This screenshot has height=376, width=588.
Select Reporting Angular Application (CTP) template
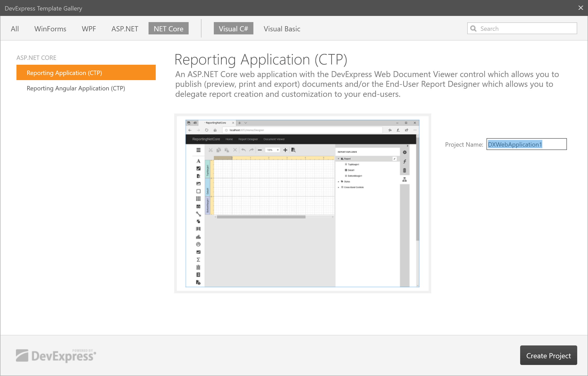76,88
